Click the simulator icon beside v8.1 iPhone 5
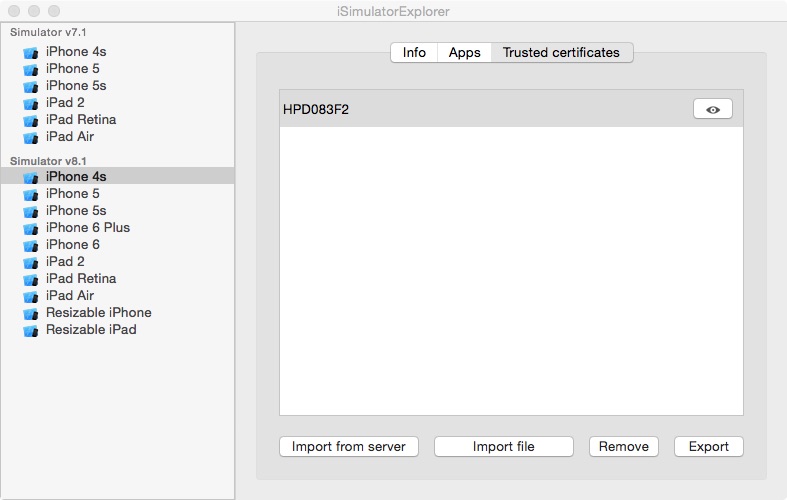The image size is (787, 500). 31,194
